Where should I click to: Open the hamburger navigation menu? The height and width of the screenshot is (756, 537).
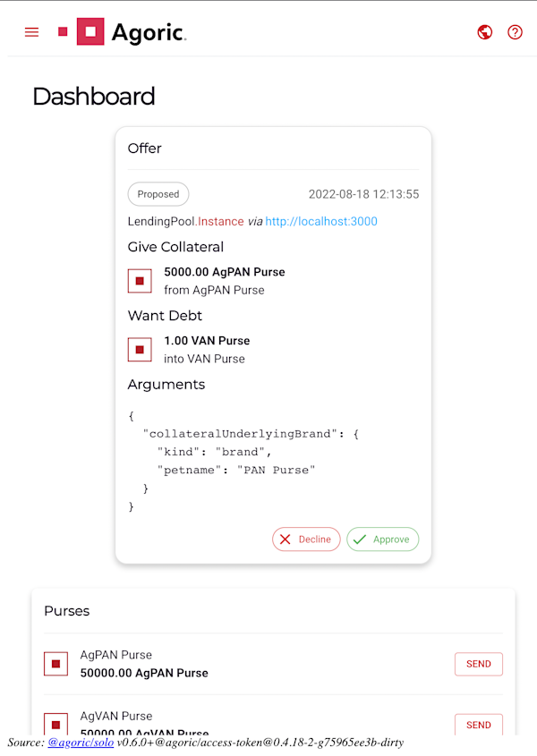tap(32, 32)
